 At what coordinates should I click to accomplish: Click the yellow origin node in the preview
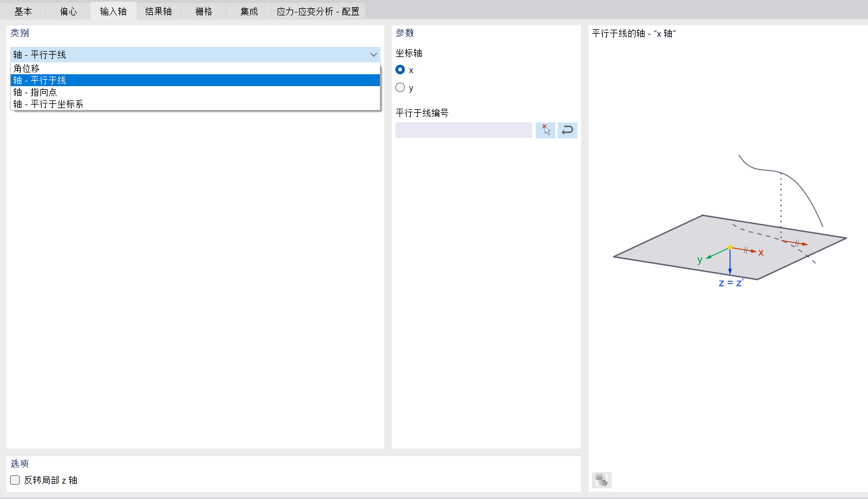[x=729, y=247]
